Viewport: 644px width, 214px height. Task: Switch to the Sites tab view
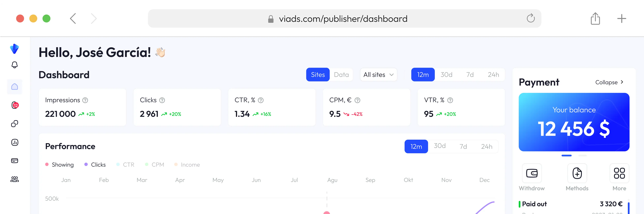tap(318, 74)
